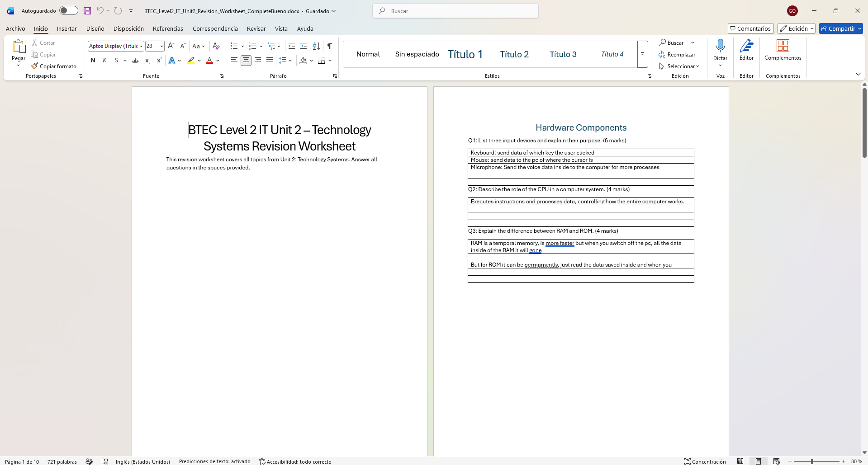
Task: Toggle show paragraph marks
Action: (x=330, y=46)
